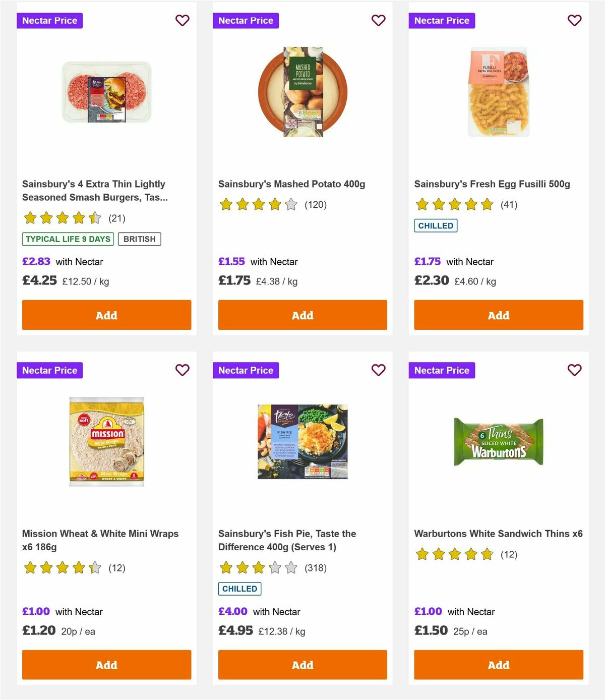Add the Fresh Egg Fusilli to basket
This screenshot has width=605, height=700.
(498, 315)
